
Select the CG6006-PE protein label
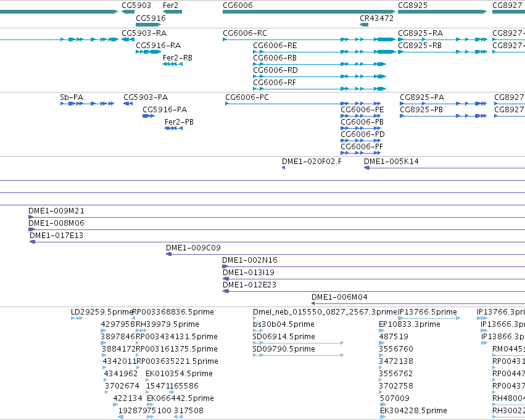362,110
